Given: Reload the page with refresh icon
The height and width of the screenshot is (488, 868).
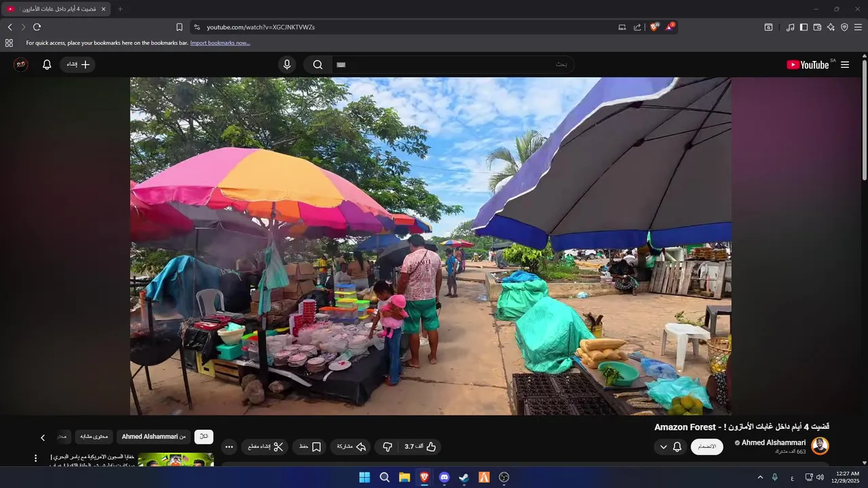Looking at the screenshot, I should pyautogui.click(x=37, y=27).
